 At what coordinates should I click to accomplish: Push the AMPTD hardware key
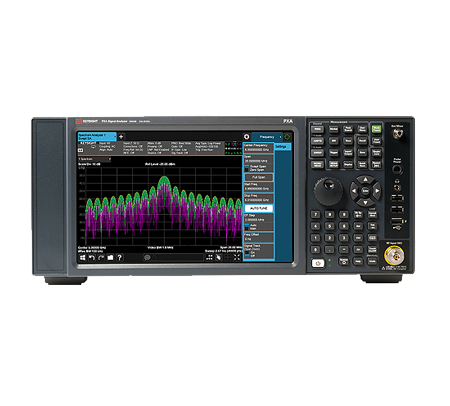tap(317, 141)
